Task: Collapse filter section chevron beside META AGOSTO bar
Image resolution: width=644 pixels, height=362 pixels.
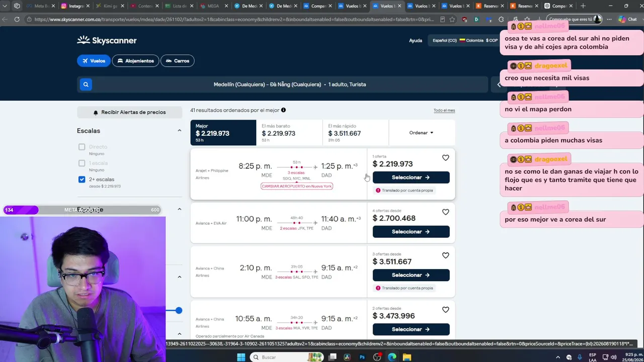Action: pos(179,209)
